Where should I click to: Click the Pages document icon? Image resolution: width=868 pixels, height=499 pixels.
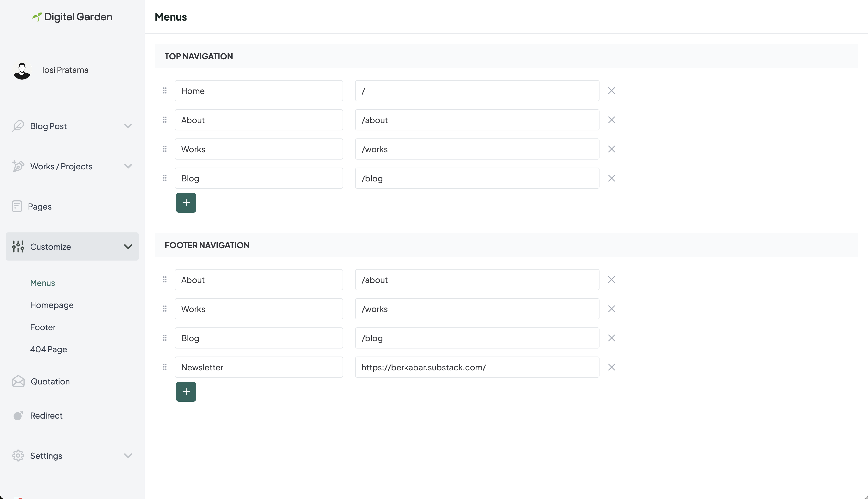(x=17, y=206)
